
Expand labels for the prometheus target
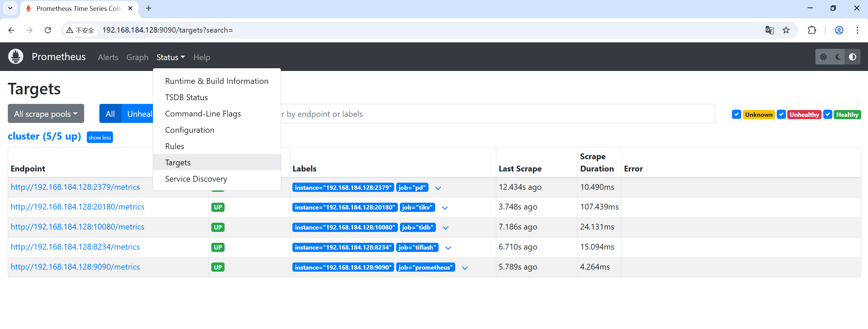tap(465, 268)
